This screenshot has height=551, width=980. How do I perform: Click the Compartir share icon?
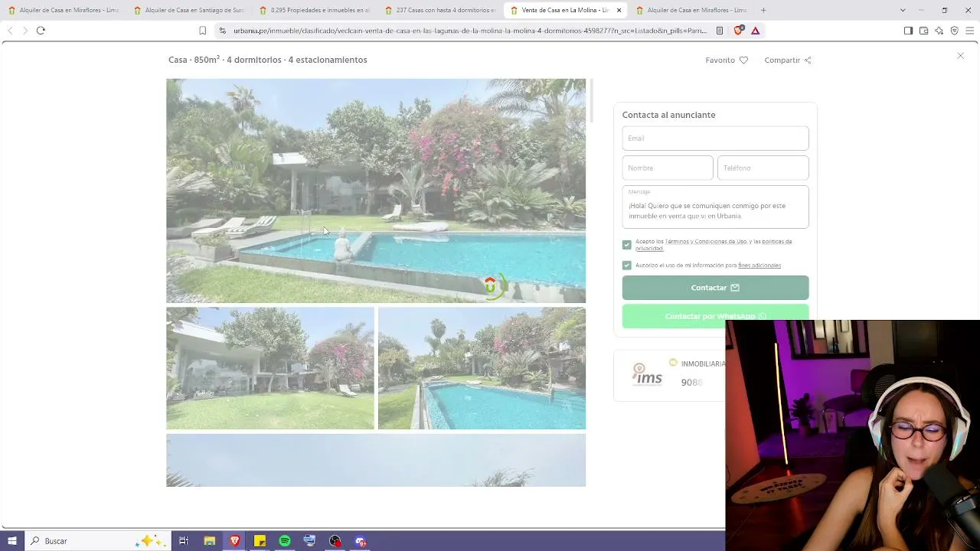click(808, 60)
